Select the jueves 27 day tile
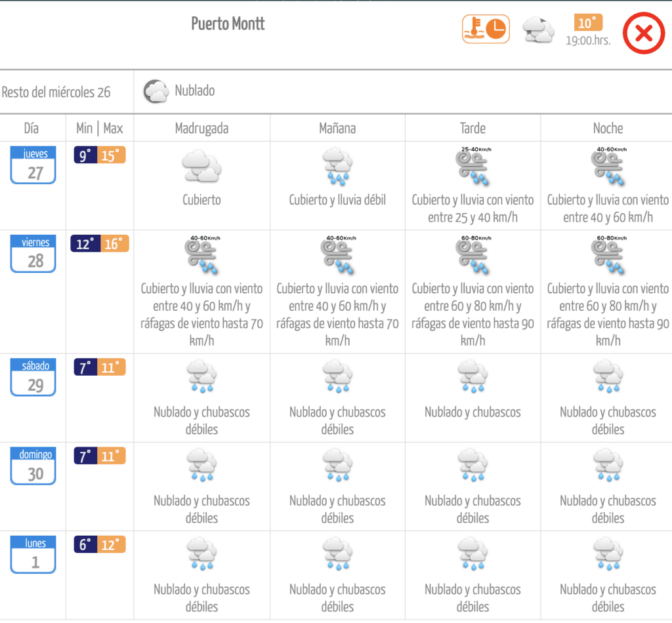Screen dimensions: 672x623 pos(33,165)
